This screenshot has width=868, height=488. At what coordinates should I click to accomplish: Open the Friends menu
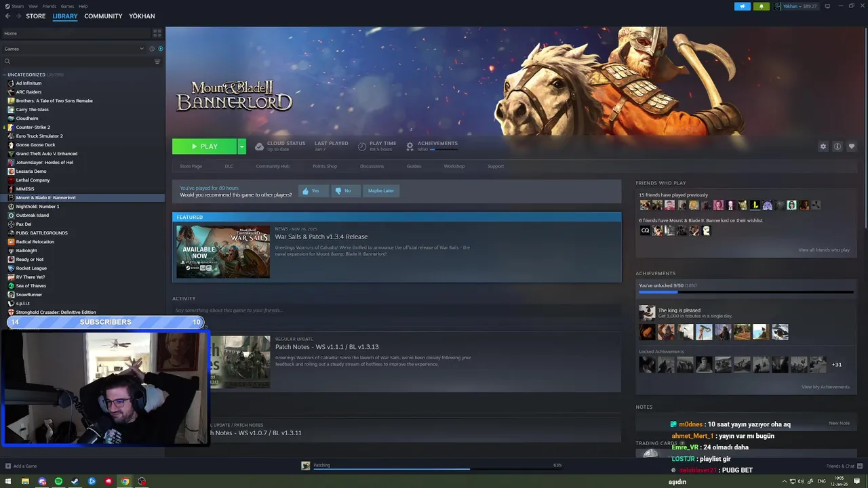[x=50, y=6]
